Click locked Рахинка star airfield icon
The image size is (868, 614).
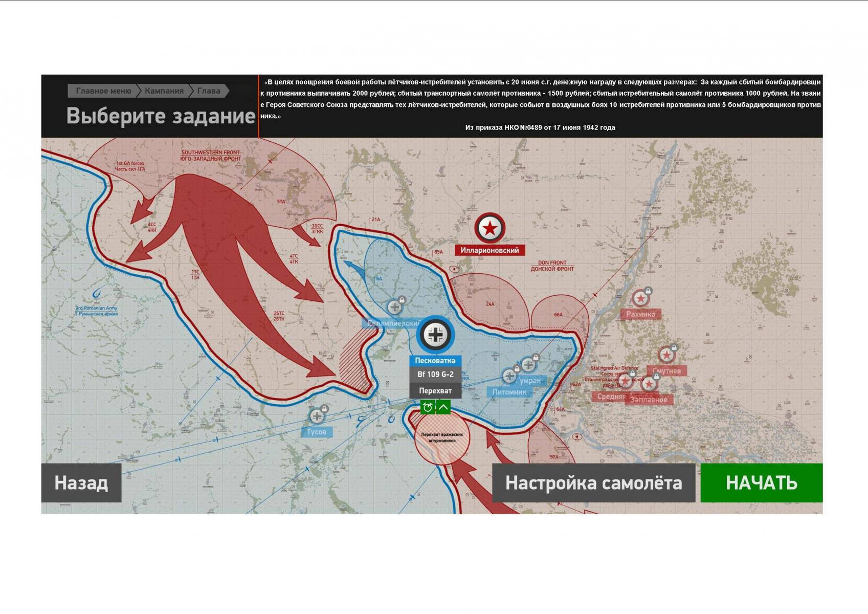(x=640, y=298)
